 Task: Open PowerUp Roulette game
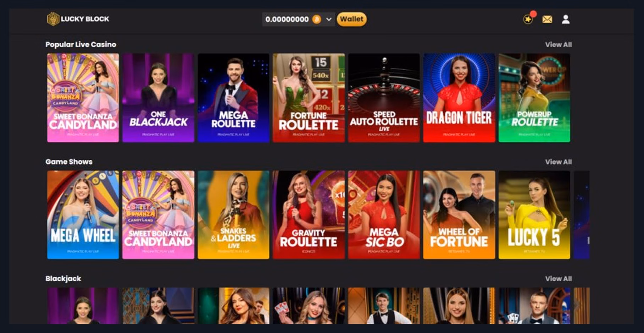point(534,98)
